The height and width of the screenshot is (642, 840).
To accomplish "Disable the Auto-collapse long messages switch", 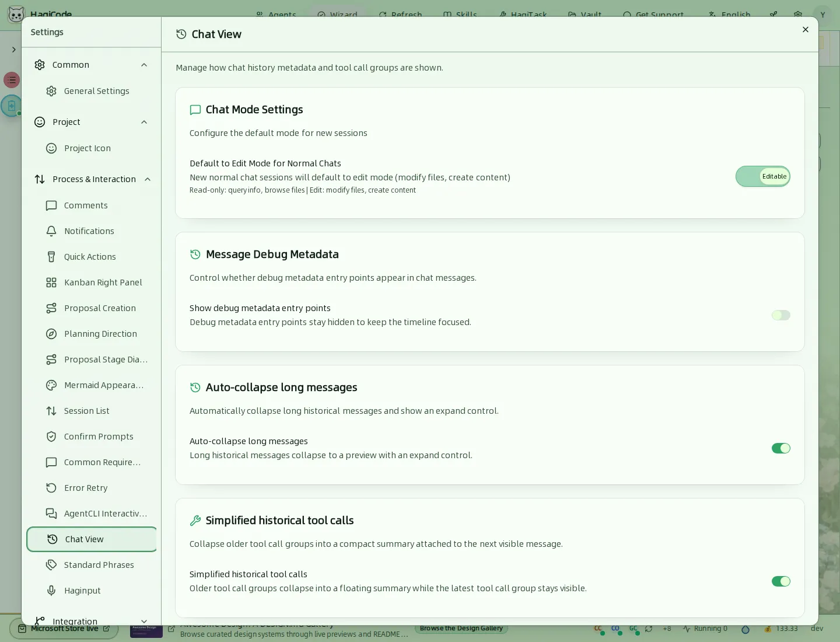I will click(x=781, y=448).
